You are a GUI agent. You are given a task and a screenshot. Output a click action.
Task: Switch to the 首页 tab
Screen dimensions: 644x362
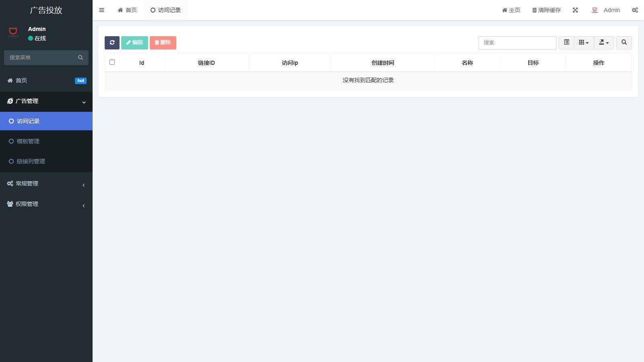point(127,10)
